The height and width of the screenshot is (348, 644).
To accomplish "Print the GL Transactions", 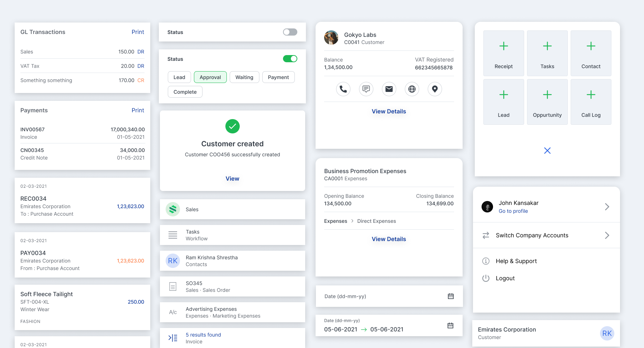I will click(138, 32).
